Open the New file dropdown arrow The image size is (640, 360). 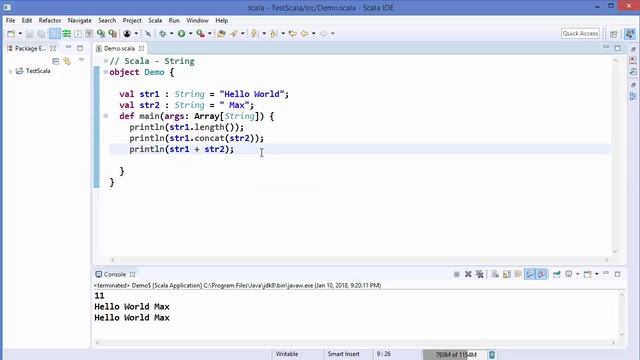tap(20, 34)
